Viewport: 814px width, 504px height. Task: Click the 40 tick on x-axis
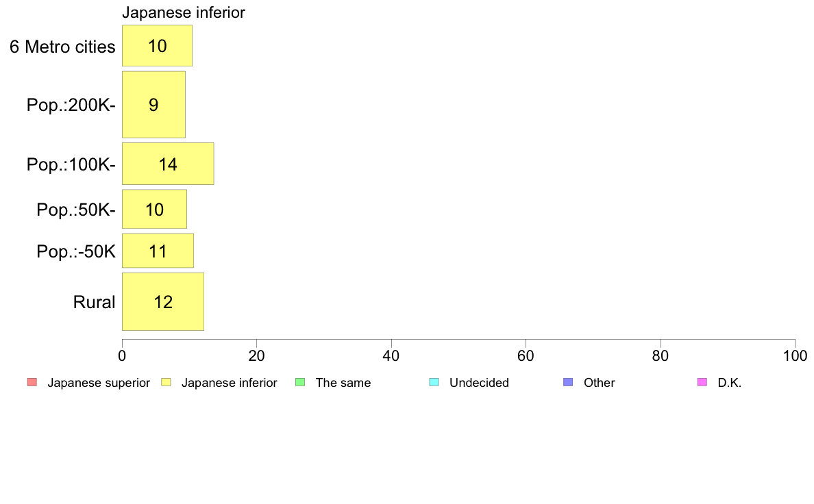click(x=391, y=356)
